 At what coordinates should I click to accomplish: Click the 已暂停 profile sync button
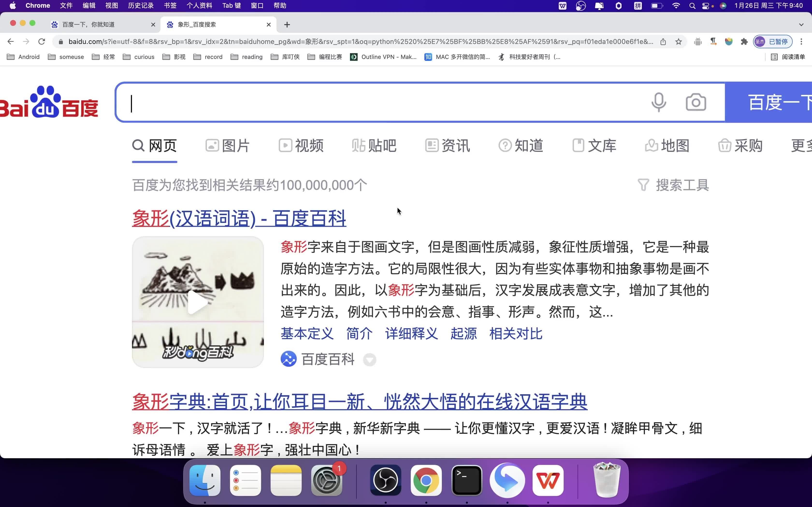pos(772,42)
